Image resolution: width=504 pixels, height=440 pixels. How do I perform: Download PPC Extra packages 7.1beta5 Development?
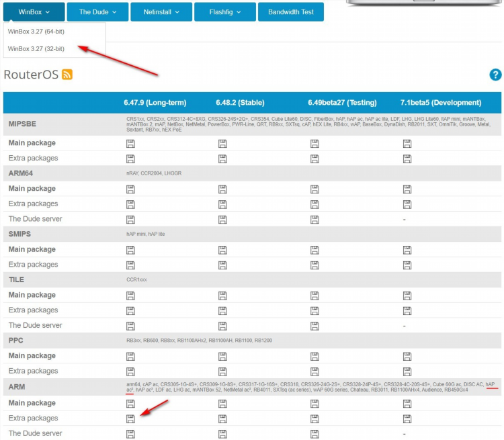point(407,371)
